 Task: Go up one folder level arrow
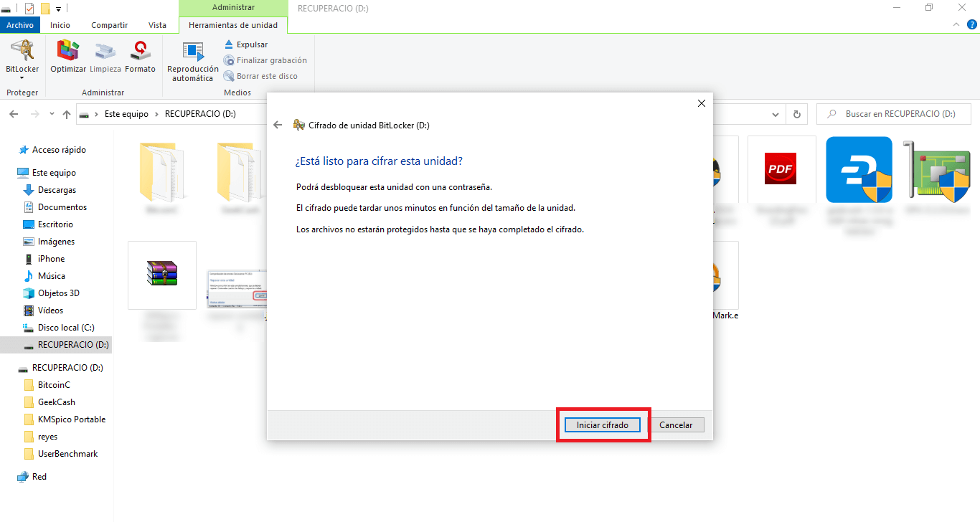point(67,114)
